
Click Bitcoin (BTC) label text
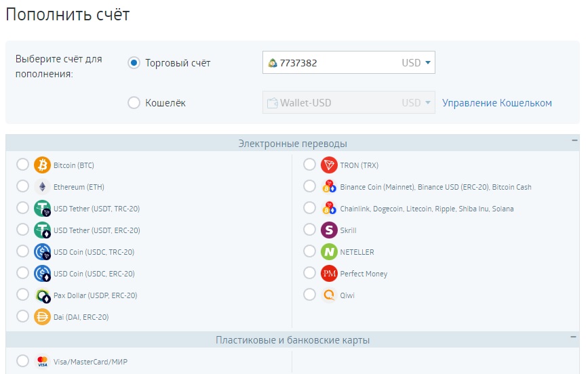click(74, 165)
